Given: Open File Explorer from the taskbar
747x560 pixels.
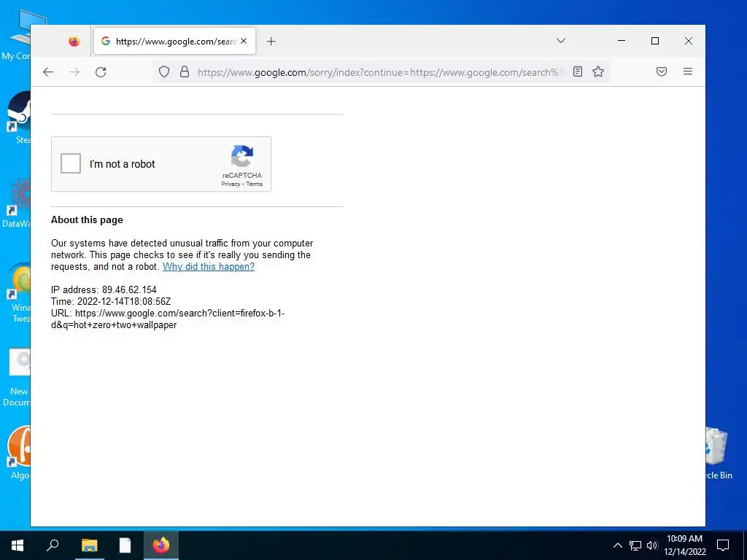Looking at the screenshot, I should (x=89, y=545).
